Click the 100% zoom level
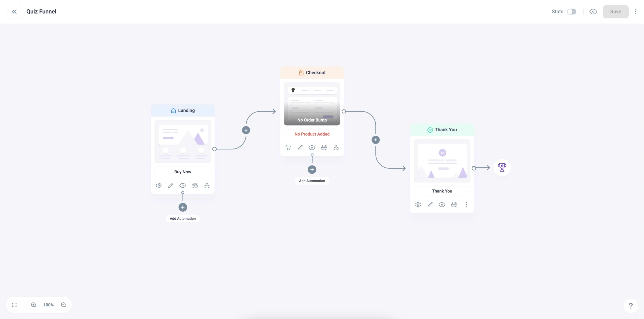This screenshot has height=319, width=644. tap(48, 305)
